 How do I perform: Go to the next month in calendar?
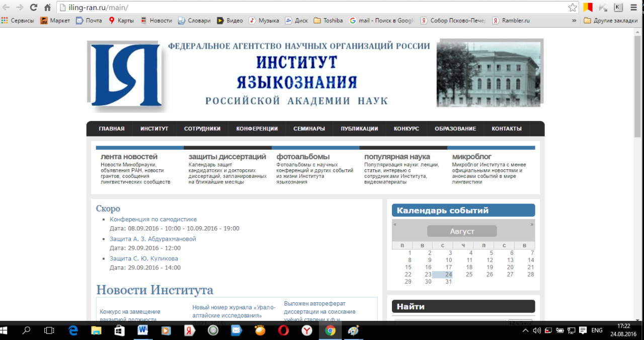pyautogui.click(x=532, y=224)
